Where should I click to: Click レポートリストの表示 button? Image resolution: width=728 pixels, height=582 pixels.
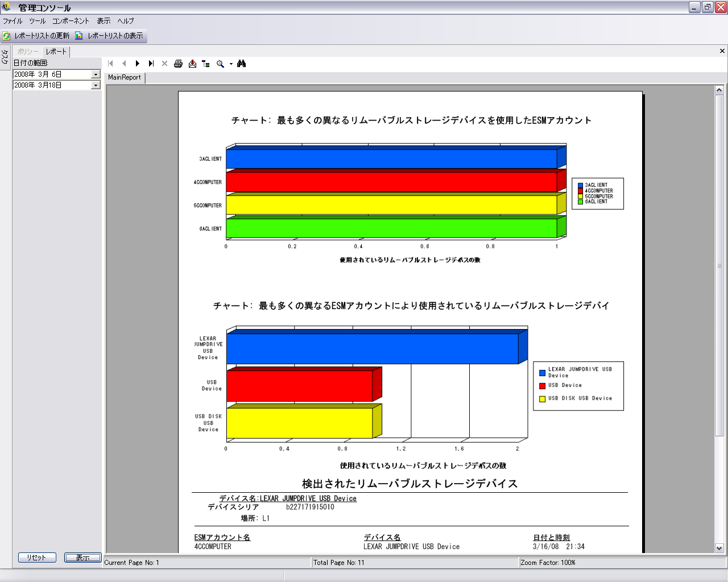(x=110, y=36)
